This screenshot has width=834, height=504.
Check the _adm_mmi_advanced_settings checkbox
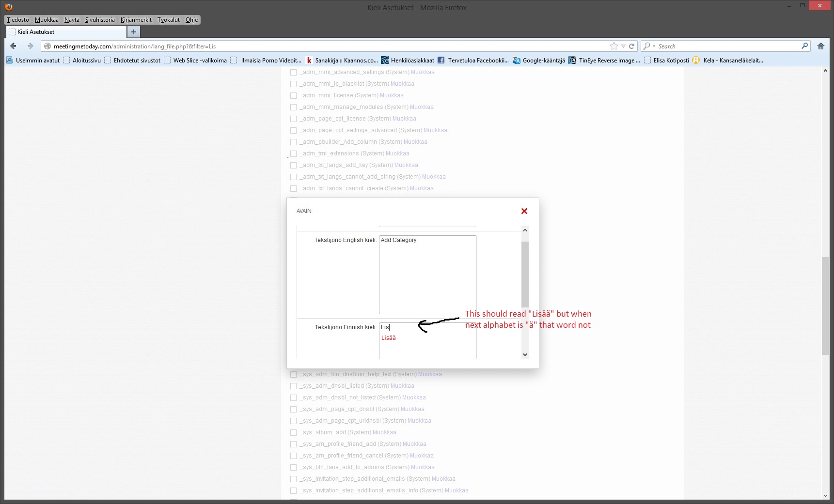[293, 72]
